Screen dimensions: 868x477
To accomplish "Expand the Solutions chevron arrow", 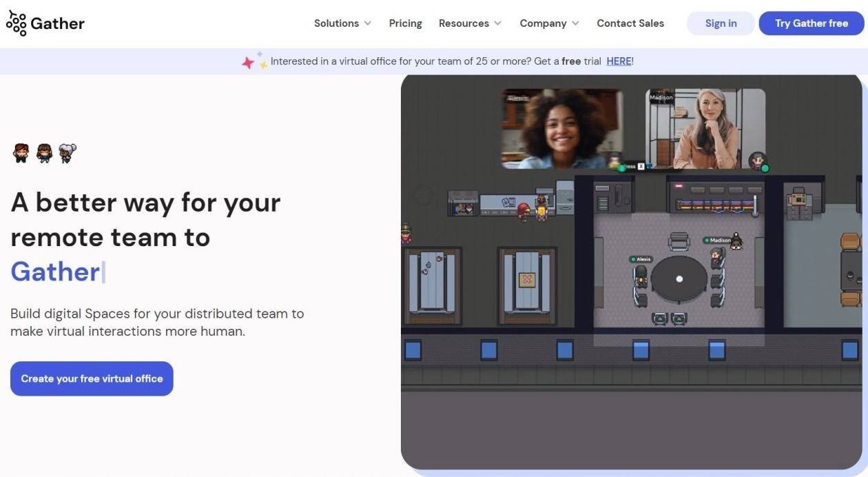I will [x=368, y=23].
